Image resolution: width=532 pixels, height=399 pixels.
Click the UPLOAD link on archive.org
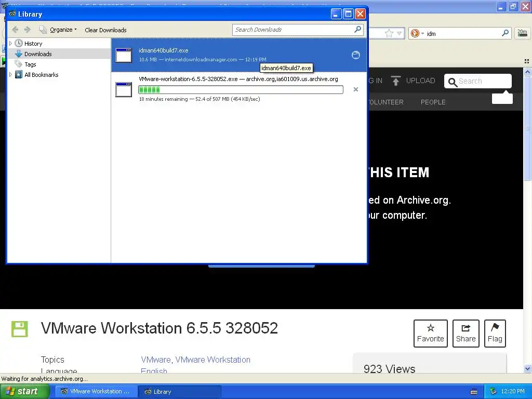point(420,81)
